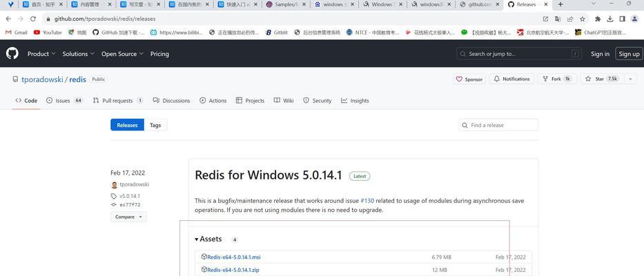The width and height of the screenshot is (644, 276).
Task: Bookmark this page with star icon
Action: tap(582, 19)
